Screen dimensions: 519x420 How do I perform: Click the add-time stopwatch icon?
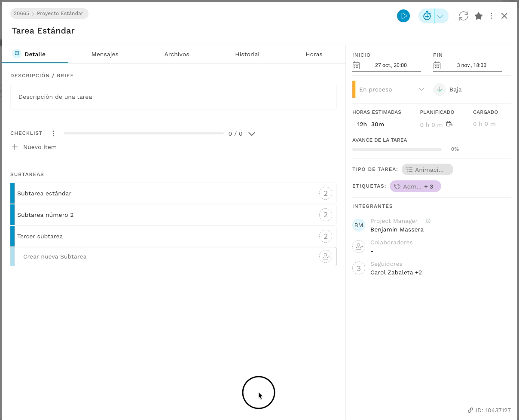pos(427,16)
